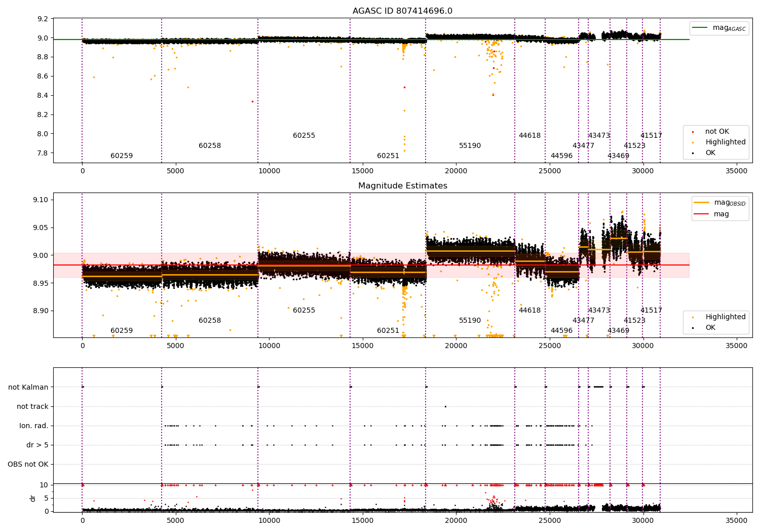Image resolution: width=760 pixels, height=532 pixels.
Task: Click obsid label 60258 in the top plot
Action: (x=210, y=146)
